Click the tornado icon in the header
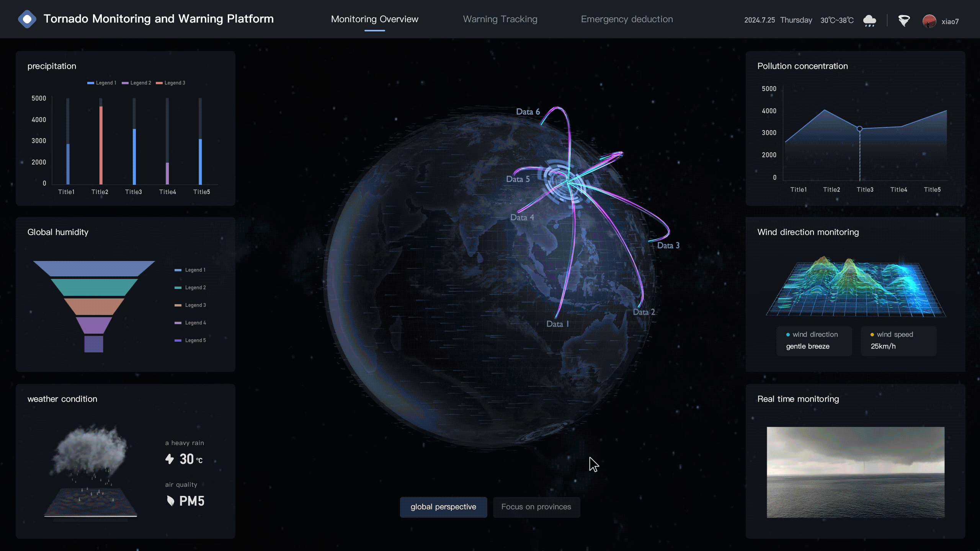Viewport: 980px width, 551px height. [904, 20]
